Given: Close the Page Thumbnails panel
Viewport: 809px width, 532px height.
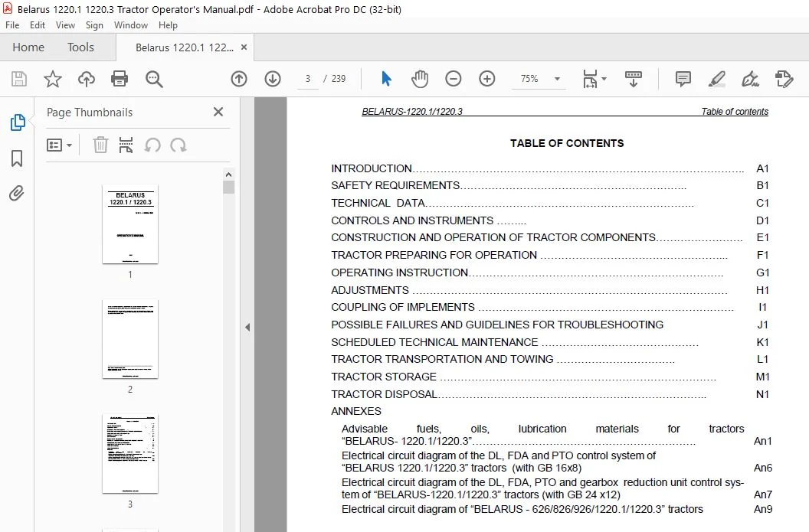Looking at the screenshot, I should click(x=218, y=112).
